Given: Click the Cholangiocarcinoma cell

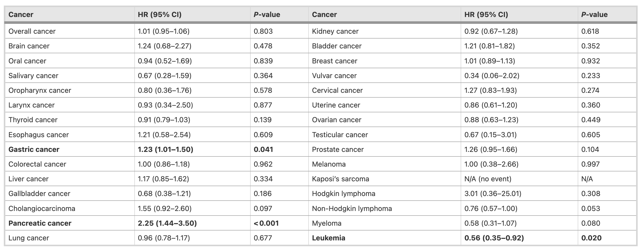Looking at the screenshot, I should click(42, 208).
